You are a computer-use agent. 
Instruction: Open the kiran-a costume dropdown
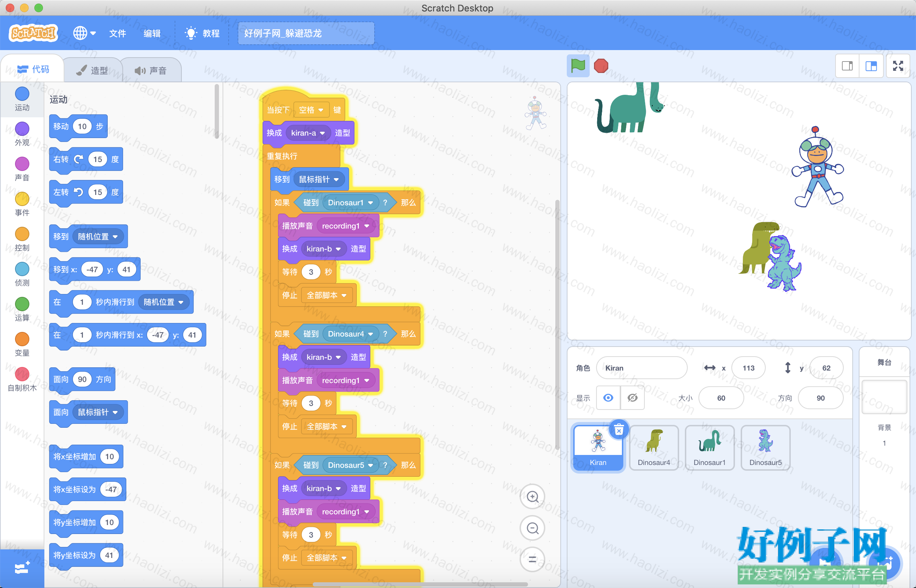308,133
